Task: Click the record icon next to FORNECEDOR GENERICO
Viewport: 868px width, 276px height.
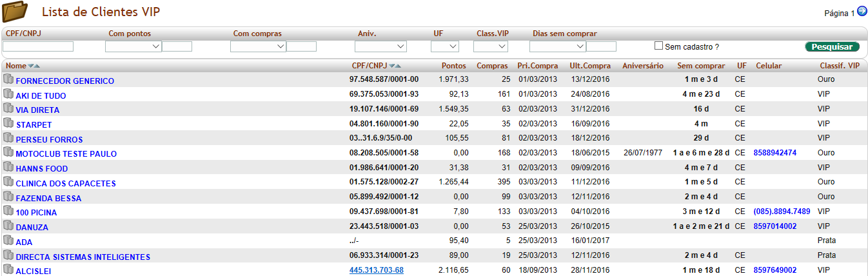Action: (8, 80)
